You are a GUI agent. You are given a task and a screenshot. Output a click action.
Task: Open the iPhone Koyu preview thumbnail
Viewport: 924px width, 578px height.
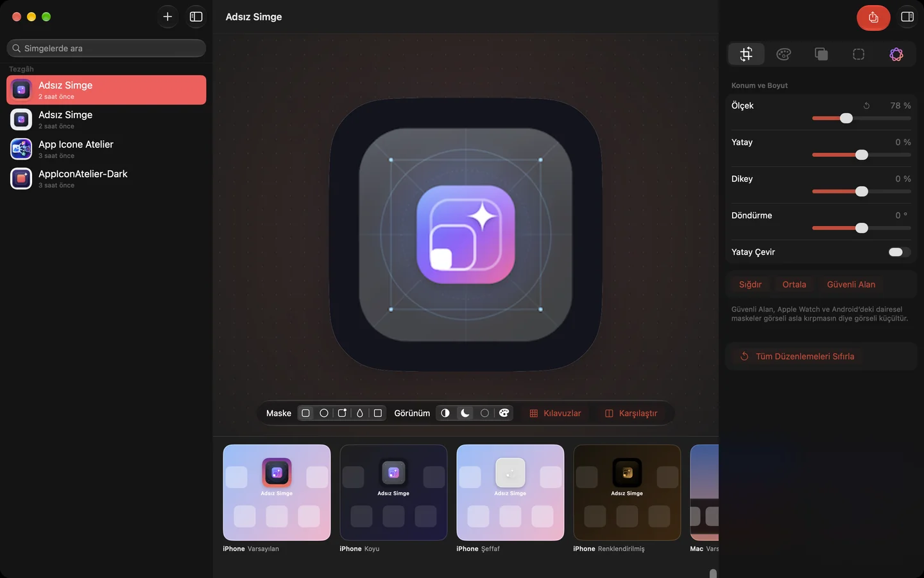point(393,493)
